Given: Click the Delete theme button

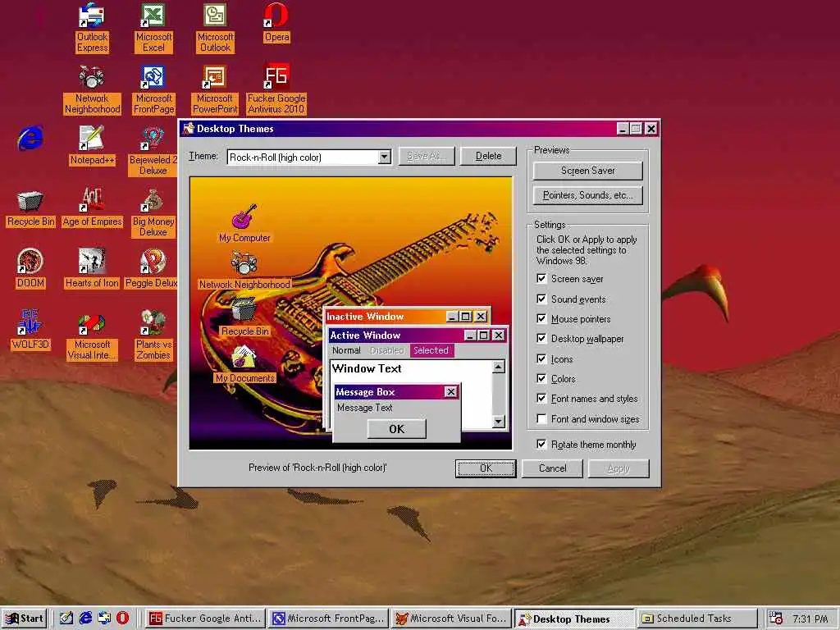Looking at the screenshot, I should (x=489, y=156).
